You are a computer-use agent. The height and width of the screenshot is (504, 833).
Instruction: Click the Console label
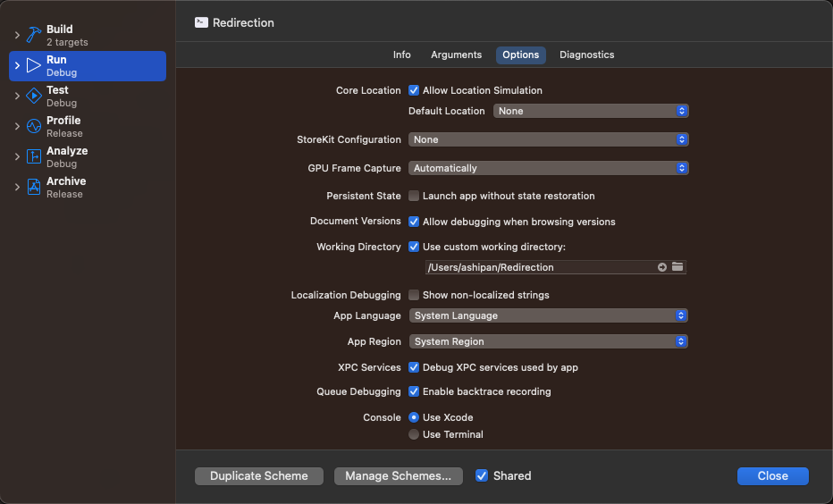click(382, 417)
